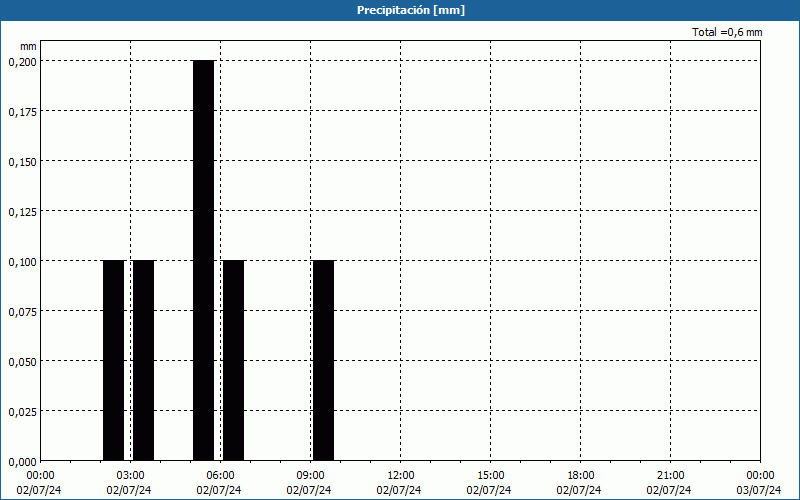Click the 0,175 y-axis value
This screenshot has height=500, width=800.
click(x=22, y=112)
